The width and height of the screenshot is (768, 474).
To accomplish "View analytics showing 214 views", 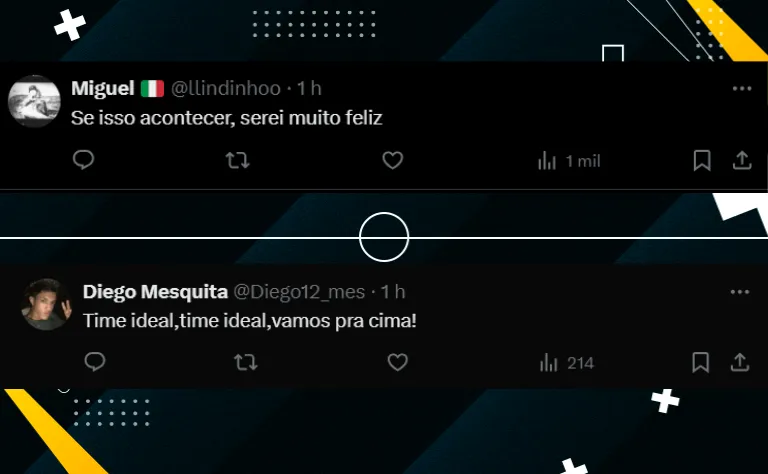I will tap(567, 363).
